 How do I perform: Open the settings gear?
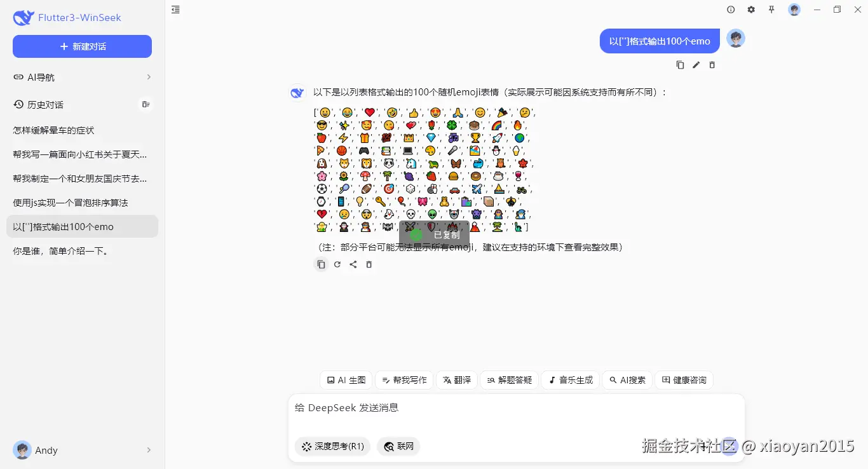pos(751,10)
